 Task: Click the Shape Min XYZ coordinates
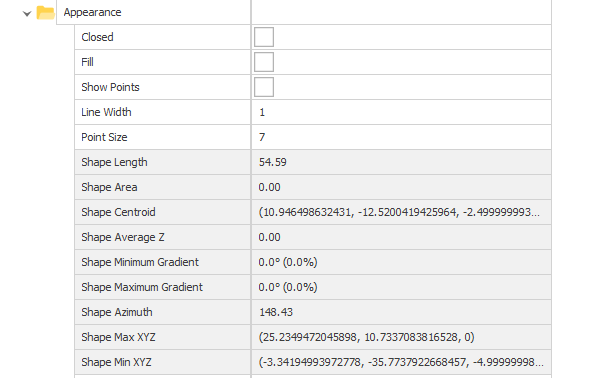pos(401,362)
